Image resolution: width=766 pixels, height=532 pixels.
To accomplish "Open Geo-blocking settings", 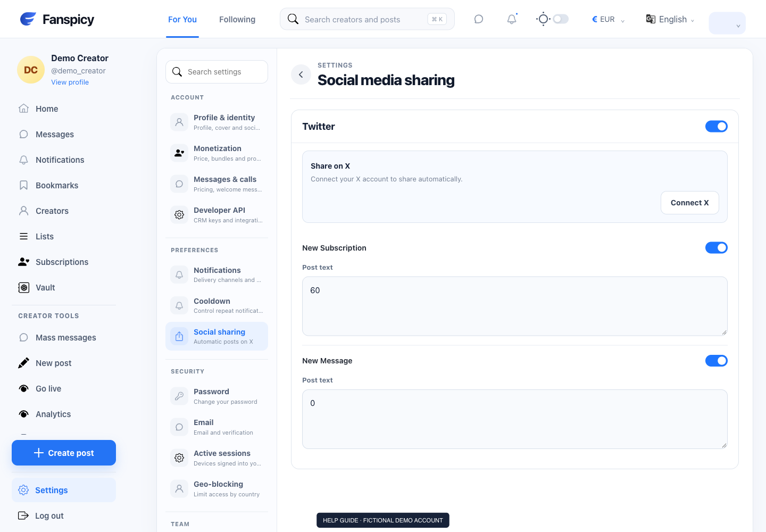I will [x=217, y=488].
